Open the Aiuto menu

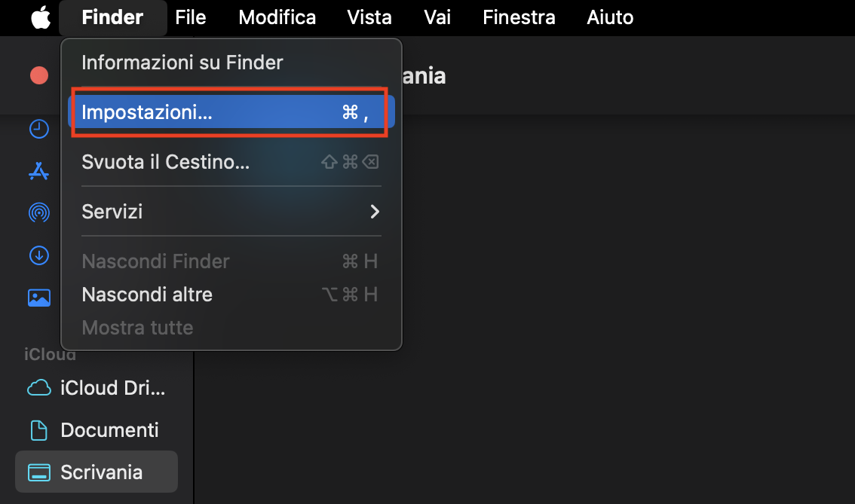tap(609, 17)
